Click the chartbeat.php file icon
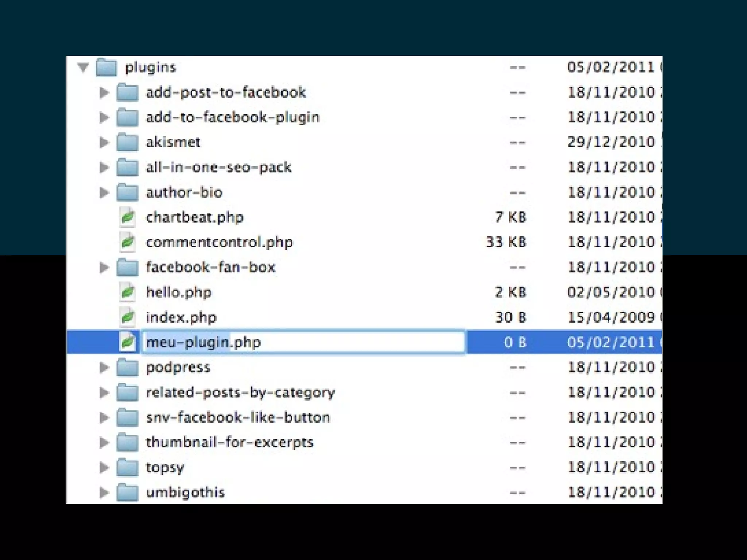The width and height of the screenshot is (747, 560). click(x=128, y=218)
